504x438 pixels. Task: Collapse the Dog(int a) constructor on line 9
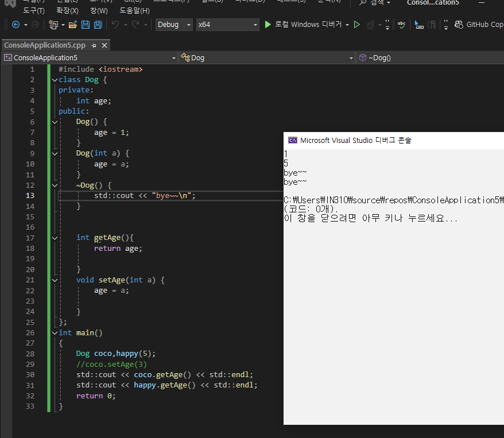[55, 153]
